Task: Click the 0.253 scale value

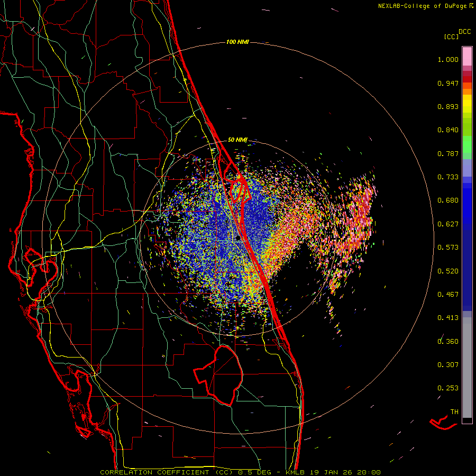Action: click(448, 388)
